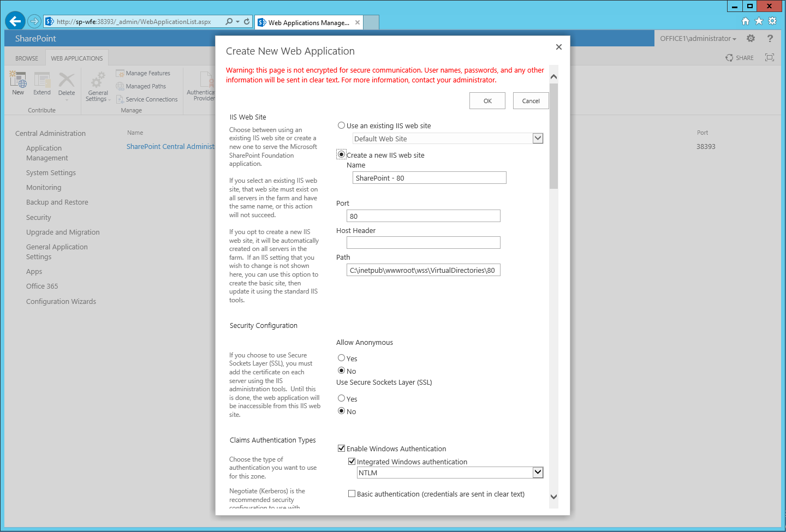Click the Port input field
786x532 pixels.
pyautogui.click(x=423, y=216)
